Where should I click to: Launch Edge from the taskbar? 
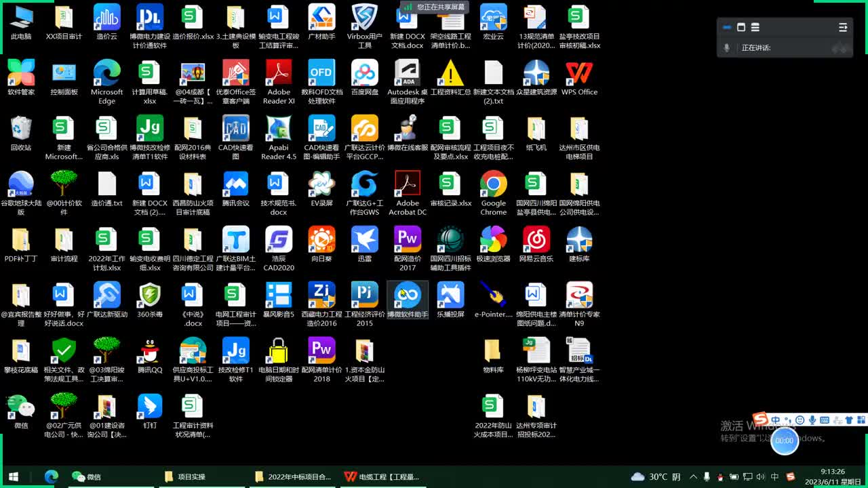pos(52,476)
